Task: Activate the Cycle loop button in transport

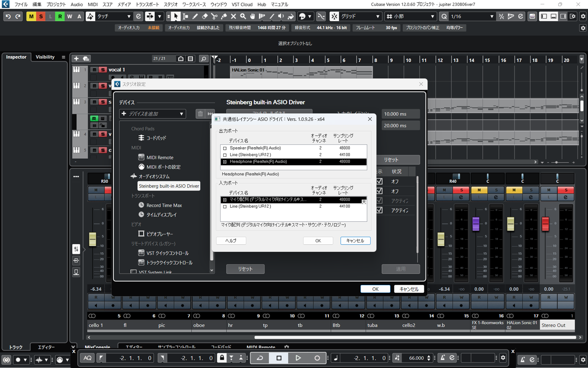Action: click(x=260, y=358)
